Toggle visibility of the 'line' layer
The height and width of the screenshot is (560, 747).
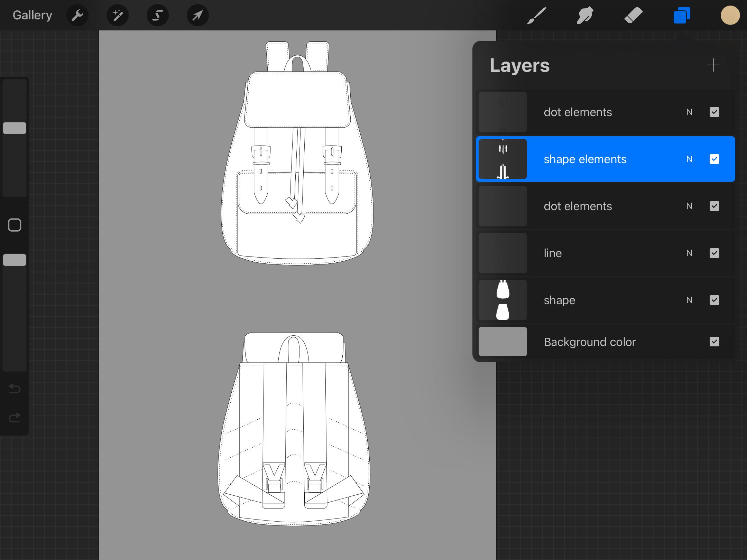(x=714, y=253)
